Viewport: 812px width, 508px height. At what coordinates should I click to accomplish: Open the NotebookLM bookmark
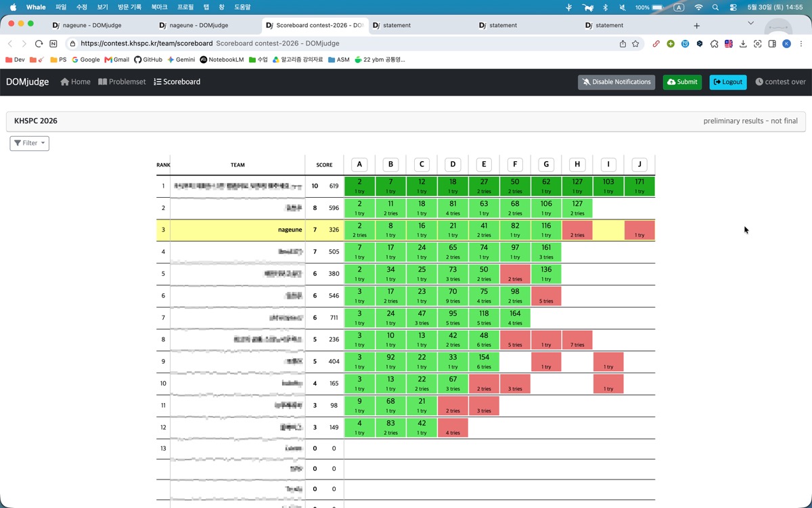(x=222, y=60)
